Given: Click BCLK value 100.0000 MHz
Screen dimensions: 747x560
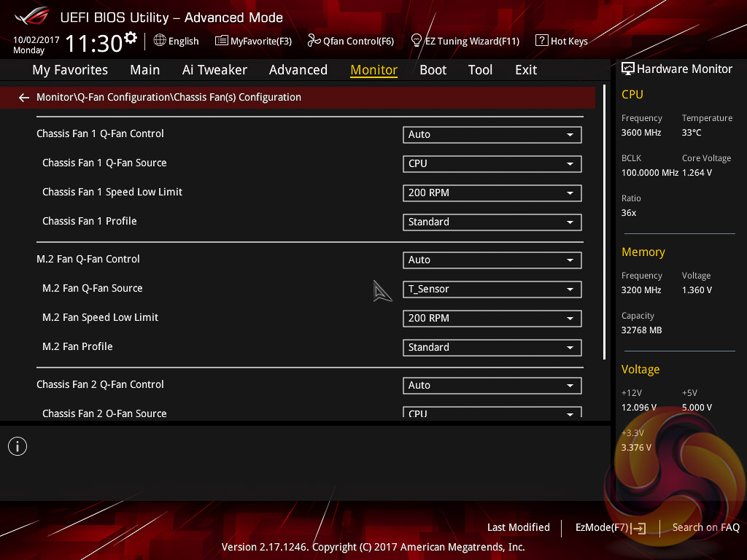Looking at the screenshot, I should tap(650, 173).
